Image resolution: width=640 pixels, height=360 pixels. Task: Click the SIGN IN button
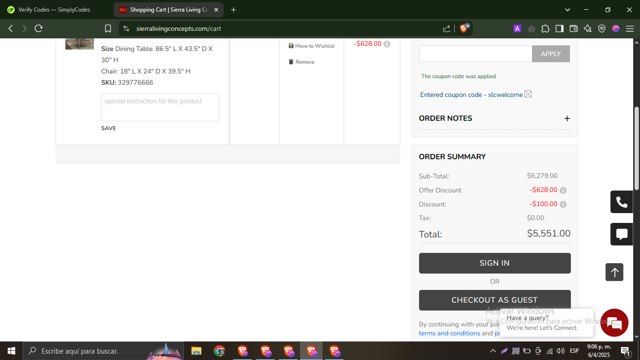495,263
